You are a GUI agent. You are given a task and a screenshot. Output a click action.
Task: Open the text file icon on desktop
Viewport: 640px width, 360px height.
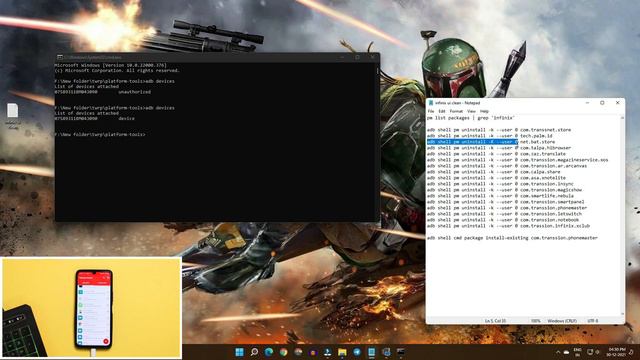[13, 116]
